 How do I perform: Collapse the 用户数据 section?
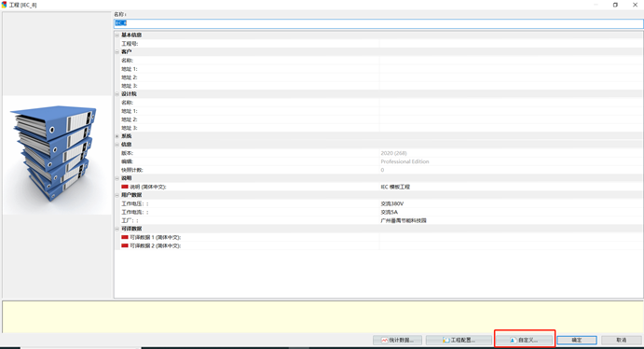coord(117,195)
